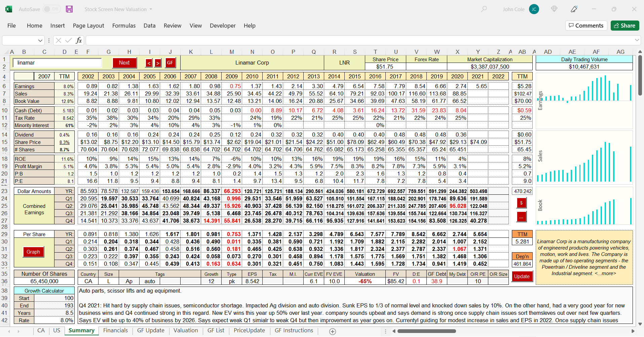Open the Insert ribbon tab

[58, 26]
